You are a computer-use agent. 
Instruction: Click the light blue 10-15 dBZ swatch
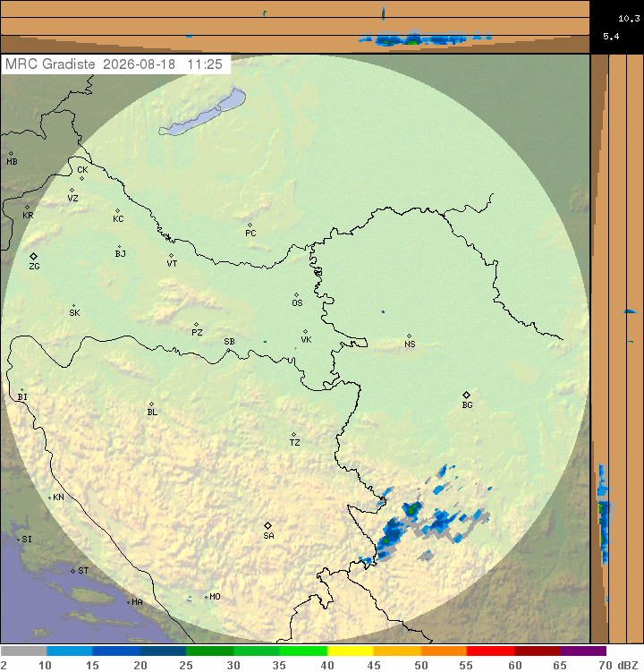coord(70,651)
